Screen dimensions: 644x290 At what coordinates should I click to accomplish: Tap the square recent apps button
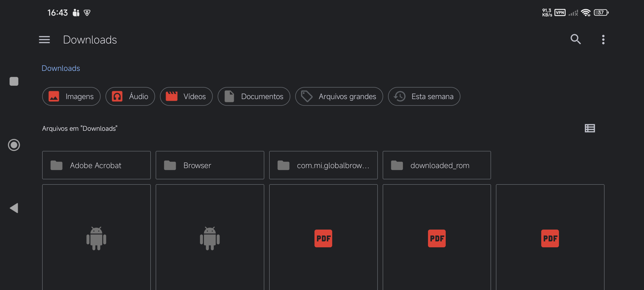tap(14, 81)
